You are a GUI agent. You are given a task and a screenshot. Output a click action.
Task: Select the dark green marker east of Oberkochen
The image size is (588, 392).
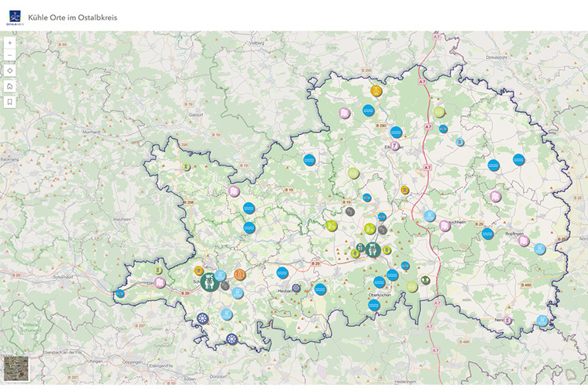tap(425, 279)
